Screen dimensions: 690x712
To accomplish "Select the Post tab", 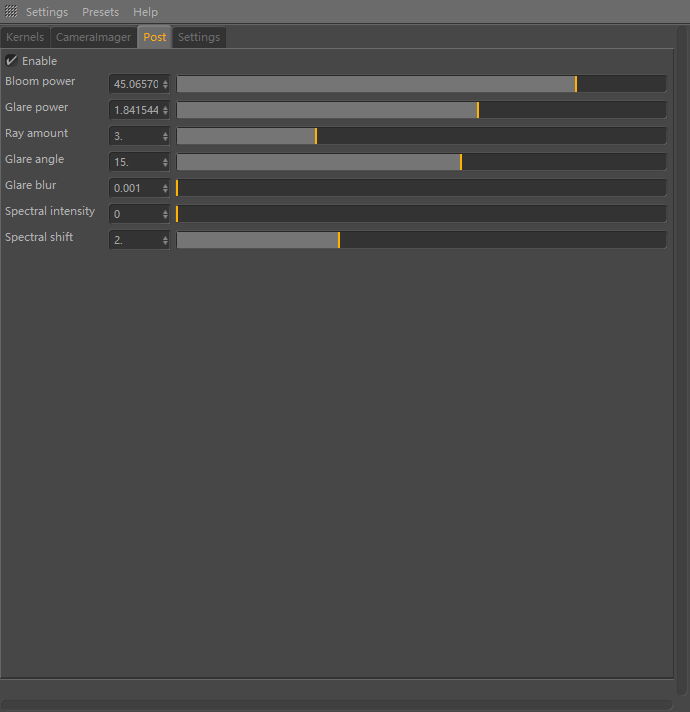I will (x=154, y=37).
